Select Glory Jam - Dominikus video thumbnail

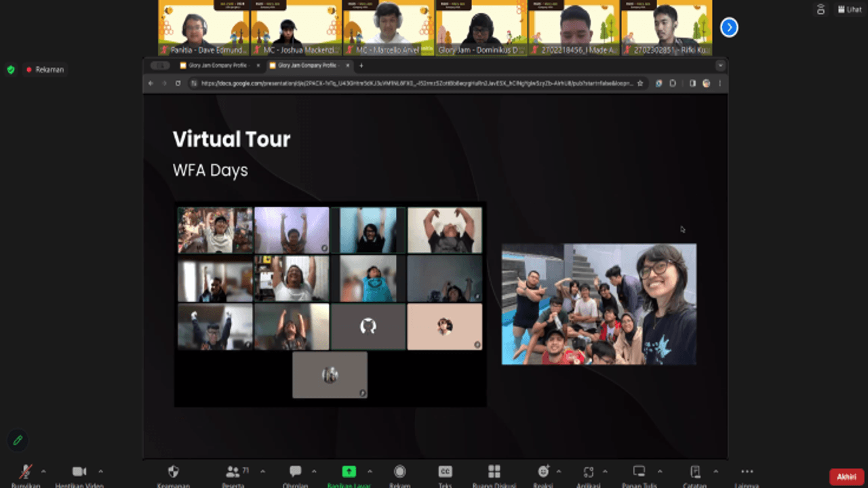(481, 28)
